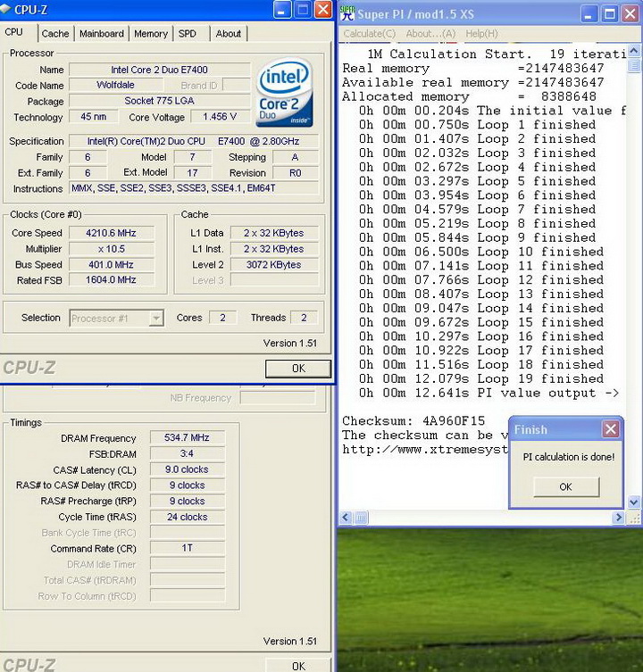The height and width of the screenshot is (672, 643).
Task: Close the Super PI window
Action: pos(630,14)
